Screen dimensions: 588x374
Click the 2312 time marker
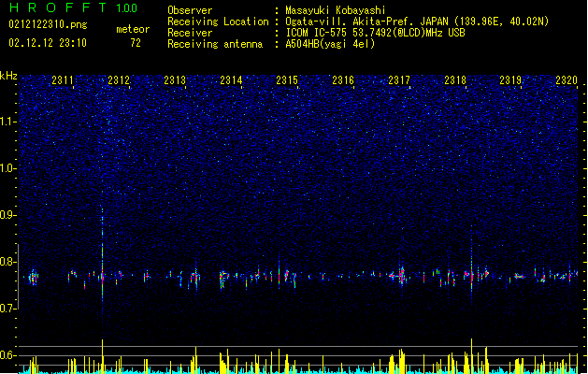tap(119, 79)
